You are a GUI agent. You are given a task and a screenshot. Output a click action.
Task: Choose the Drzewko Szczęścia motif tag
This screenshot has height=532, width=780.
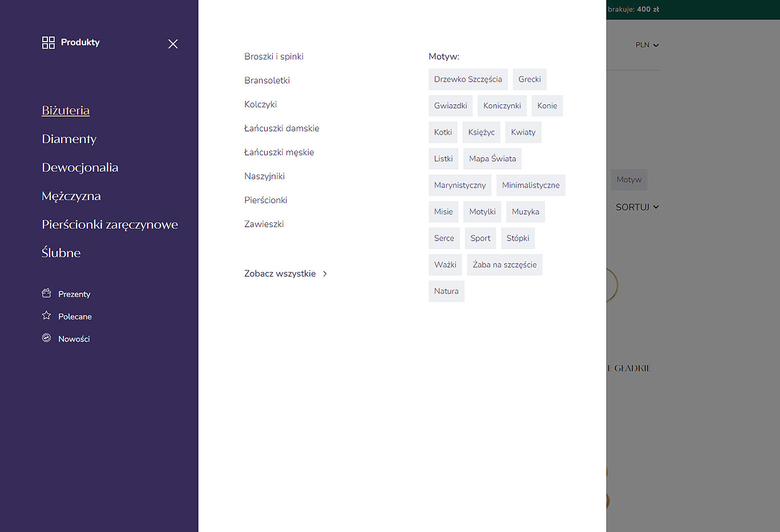468,79
